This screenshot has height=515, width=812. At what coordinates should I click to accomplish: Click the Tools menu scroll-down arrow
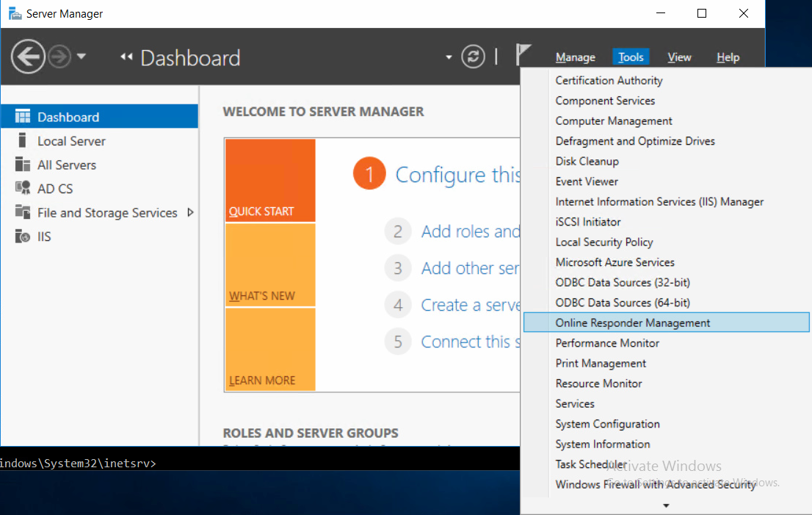pyautogui.click(x=666, y=505)
